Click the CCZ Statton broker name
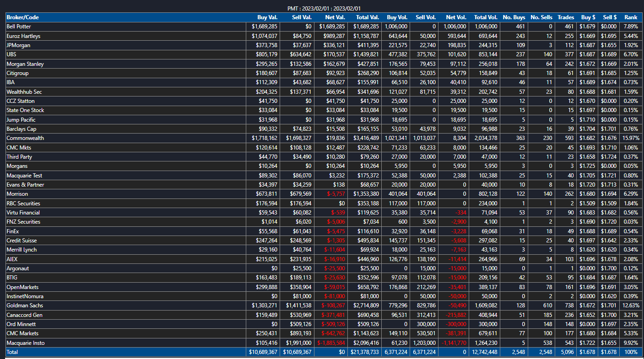The width and height of the screenshot is (644, 359). [21, 101]
